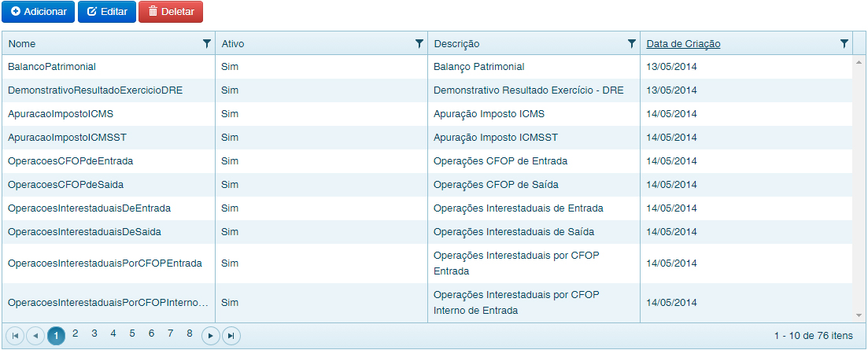Click the Adicionar button
Image resolution: width=868 pixels, height=350 pixels.
click(39, 12)
